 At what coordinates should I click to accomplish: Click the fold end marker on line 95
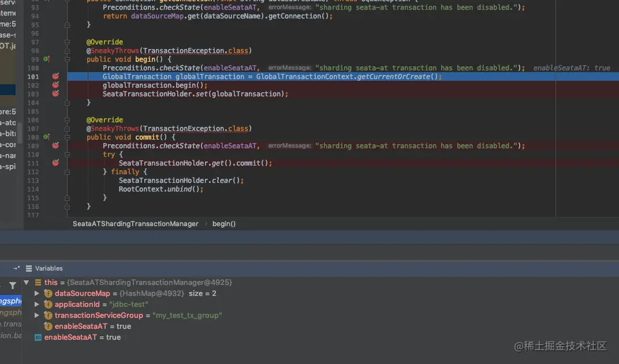(x=67, y=25)
